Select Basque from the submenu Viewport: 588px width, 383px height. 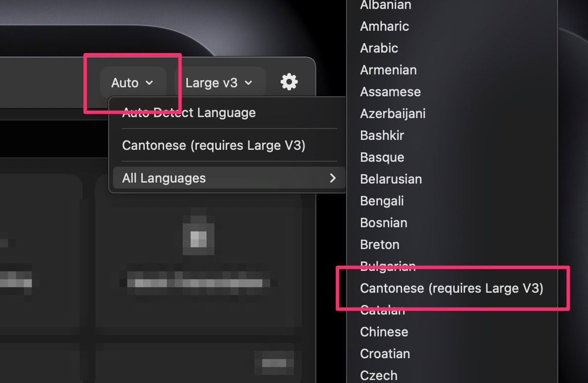point(382,157)
